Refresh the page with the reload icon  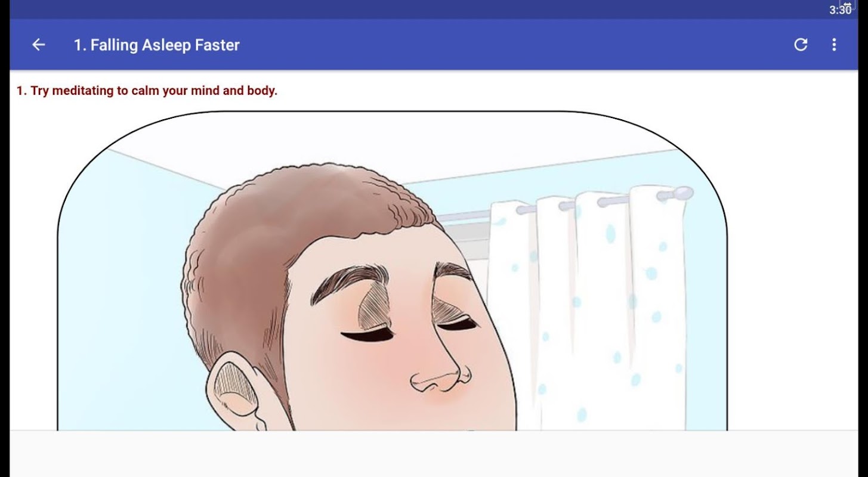(801, 45)
